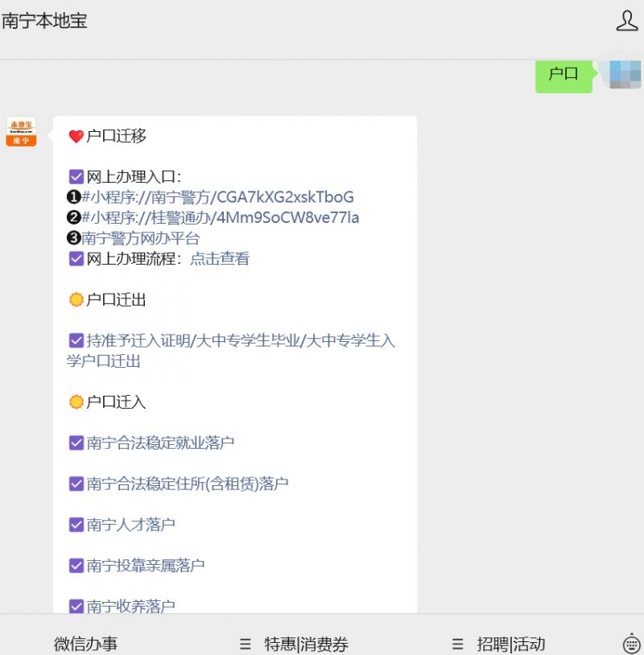
Task: Click the number 2 bullet icon
Action: [x=74, y=217]
